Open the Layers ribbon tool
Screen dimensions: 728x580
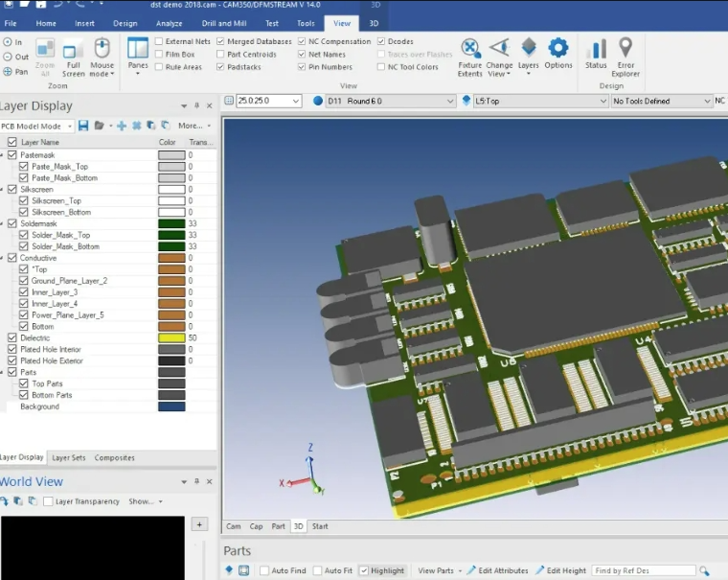[529, 49]
